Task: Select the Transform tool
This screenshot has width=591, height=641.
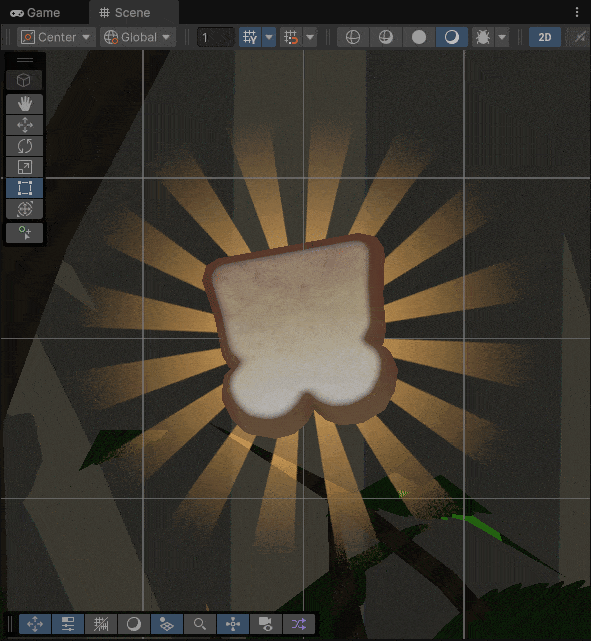Action: click(25, 209)
